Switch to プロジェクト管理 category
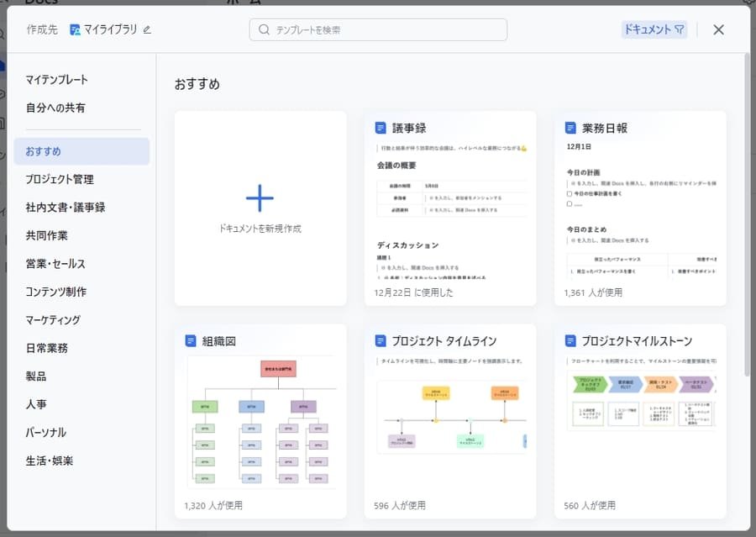Screen dimensions: 756x537 [x=60, y=179]
